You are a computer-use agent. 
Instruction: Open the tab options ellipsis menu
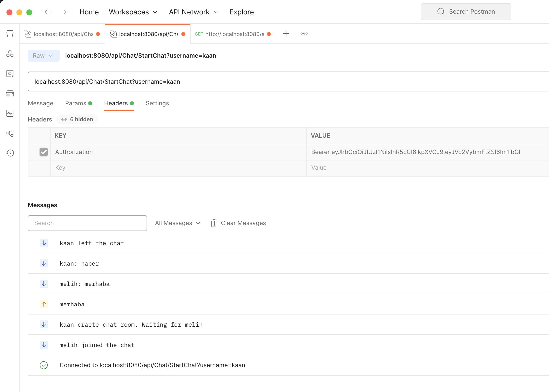(x=304, y=34)
